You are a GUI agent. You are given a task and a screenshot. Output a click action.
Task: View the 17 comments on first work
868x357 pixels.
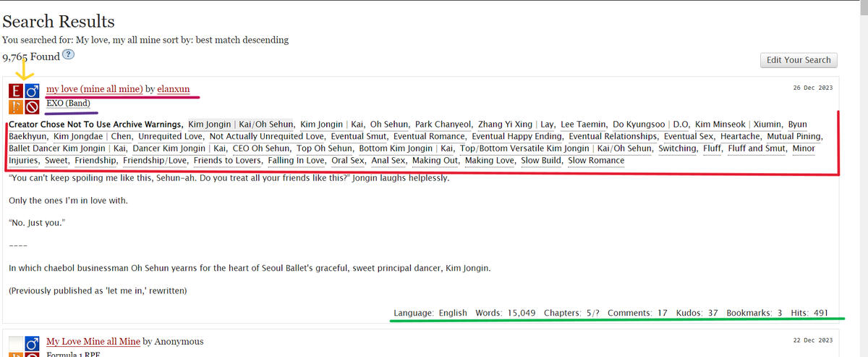[663, 313]
